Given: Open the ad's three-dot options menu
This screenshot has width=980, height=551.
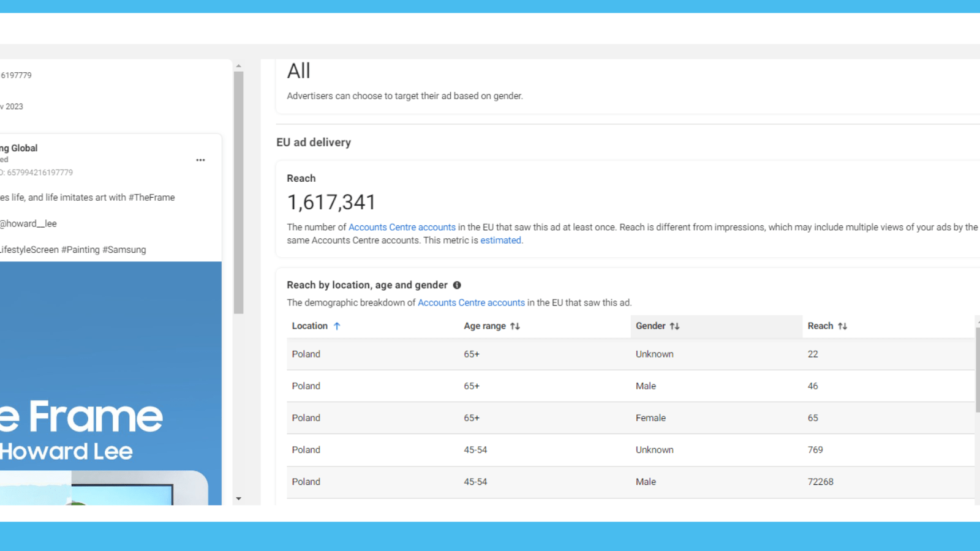Looking at the screenshot, I should click(200, 160).
